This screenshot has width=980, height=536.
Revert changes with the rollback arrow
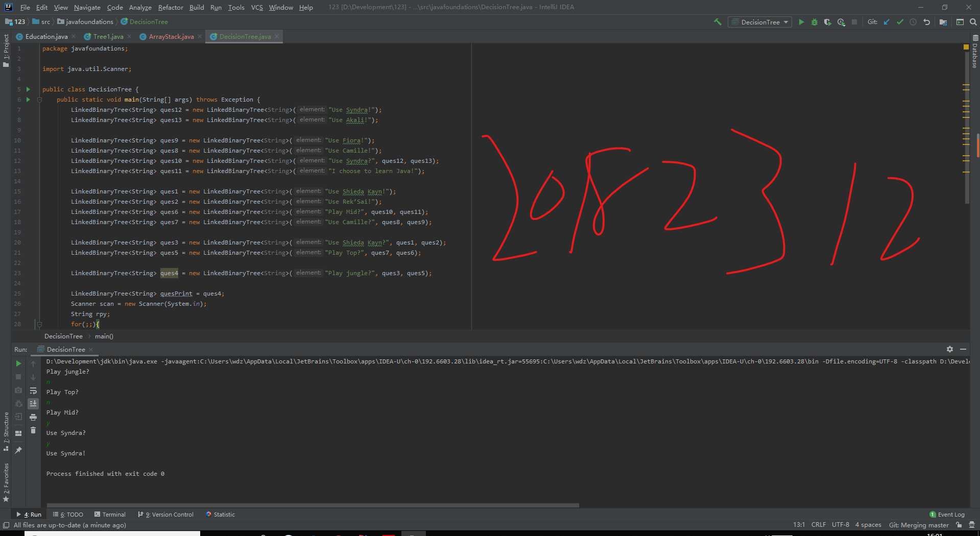coord(926,22)
